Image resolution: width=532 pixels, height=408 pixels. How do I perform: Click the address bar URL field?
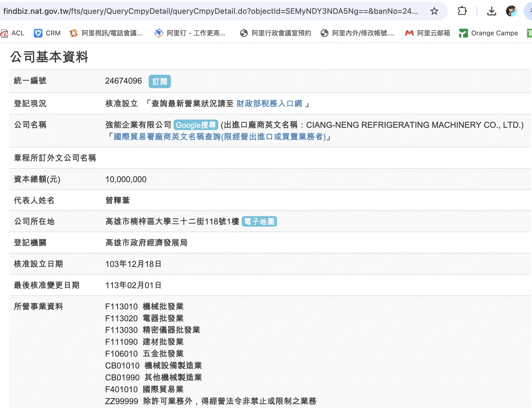coord(210,11)
